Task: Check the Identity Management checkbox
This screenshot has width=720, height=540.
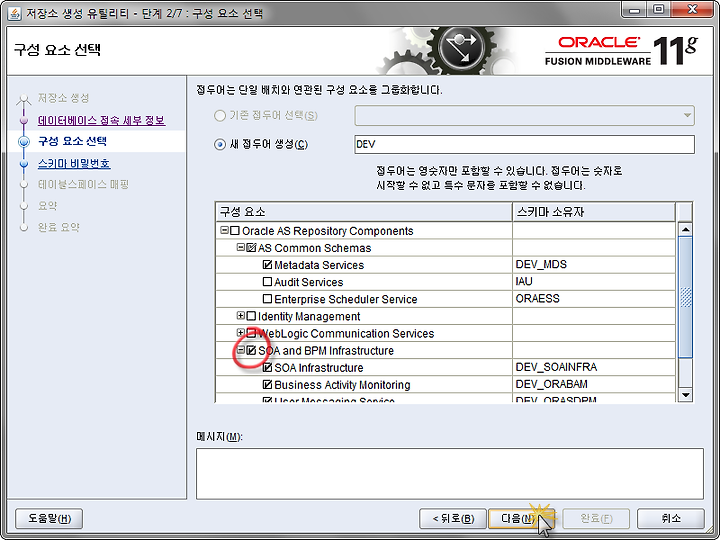Action: (251, 316)
